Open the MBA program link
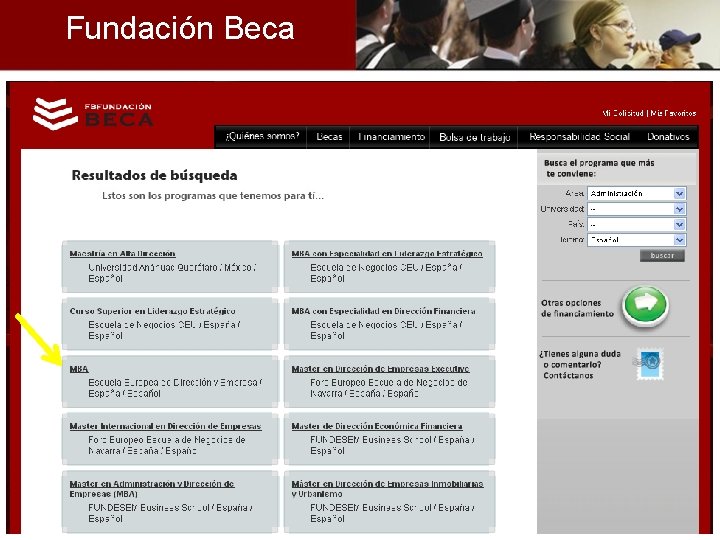Image resolution: width=720 pixels, height=540 pixels. [x=79, y=369]
